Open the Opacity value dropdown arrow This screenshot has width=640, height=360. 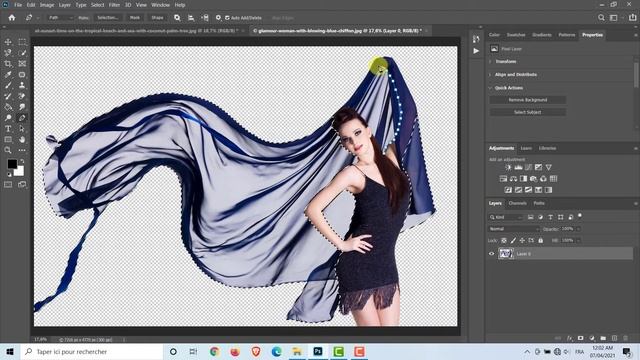578,229
